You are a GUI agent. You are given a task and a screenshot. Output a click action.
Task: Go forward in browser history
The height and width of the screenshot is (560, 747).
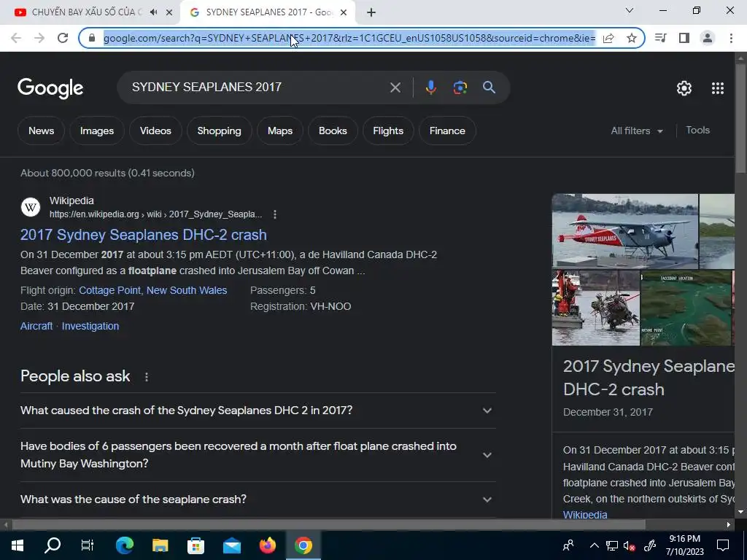(x=39, y=38)
